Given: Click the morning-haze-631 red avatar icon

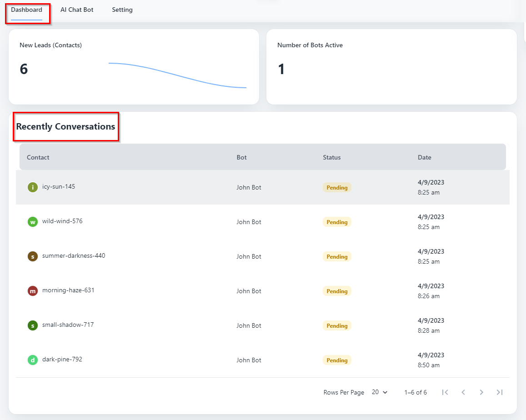Looking at the screenshot, I should [x=32, y=291].
